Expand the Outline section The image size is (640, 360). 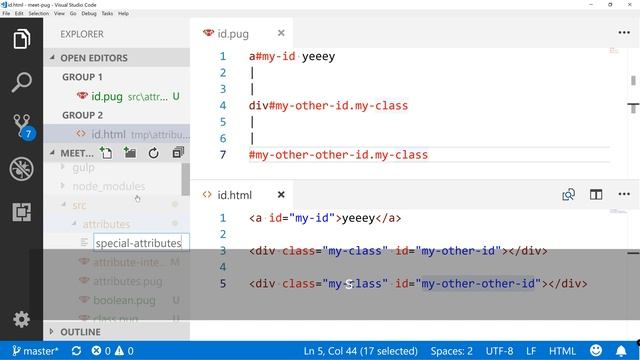coord(117,332)
